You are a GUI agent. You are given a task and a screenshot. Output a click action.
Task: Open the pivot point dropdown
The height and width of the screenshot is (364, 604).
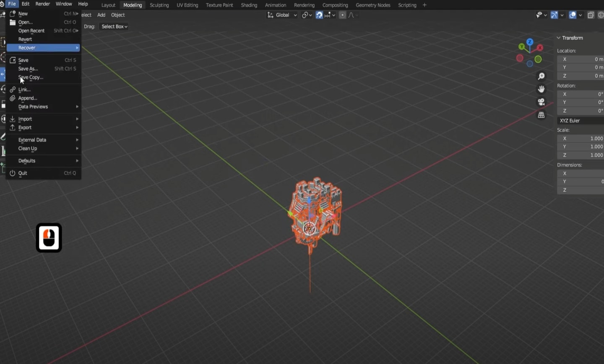[307, 15]
